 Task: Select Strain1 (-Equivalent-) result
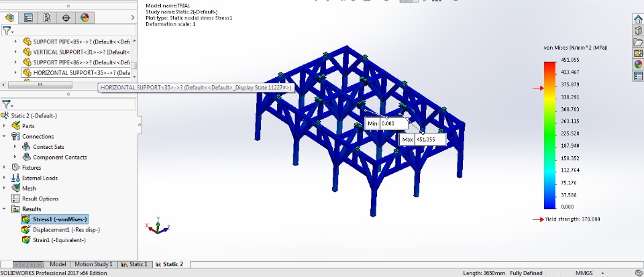(60, 239)
